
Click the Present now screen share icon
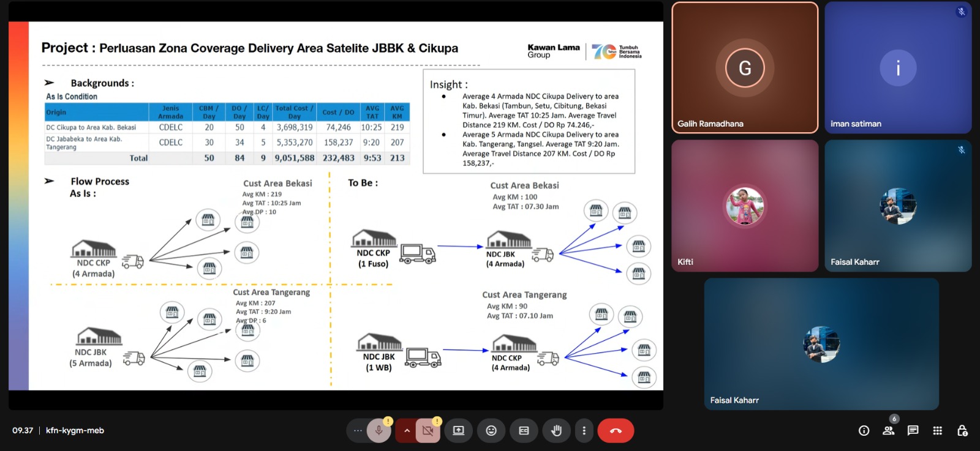pyautogui.click(x=458, y=431)
